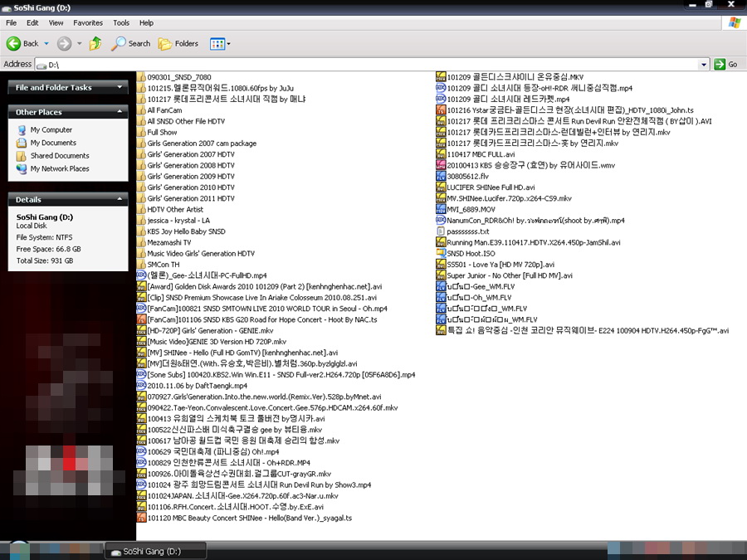Open the Favorites menu

point(88,23)
